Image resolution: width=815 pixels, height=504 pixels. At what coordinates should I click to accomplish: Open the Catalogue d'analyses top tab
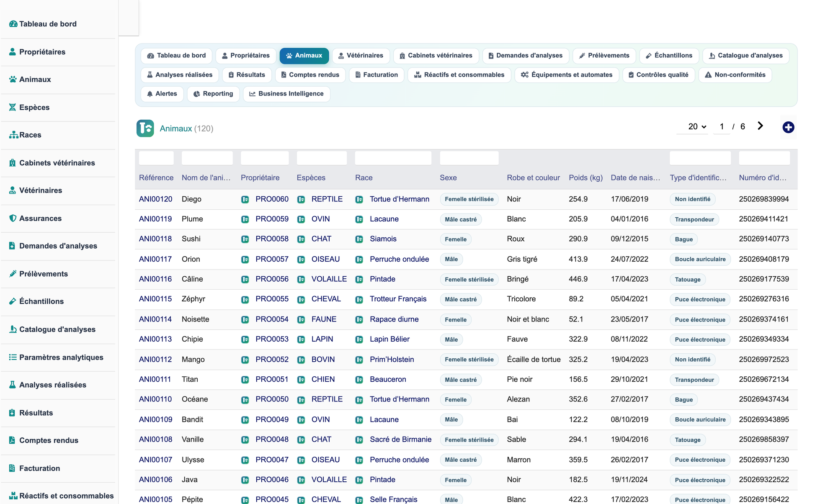746,56
